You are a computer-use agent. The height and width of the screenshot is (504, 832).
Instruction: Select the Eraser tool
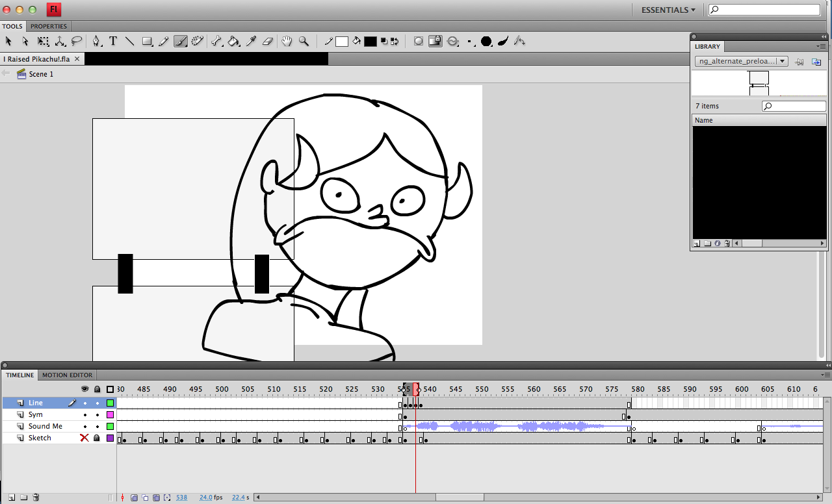[x=268, y=42]
